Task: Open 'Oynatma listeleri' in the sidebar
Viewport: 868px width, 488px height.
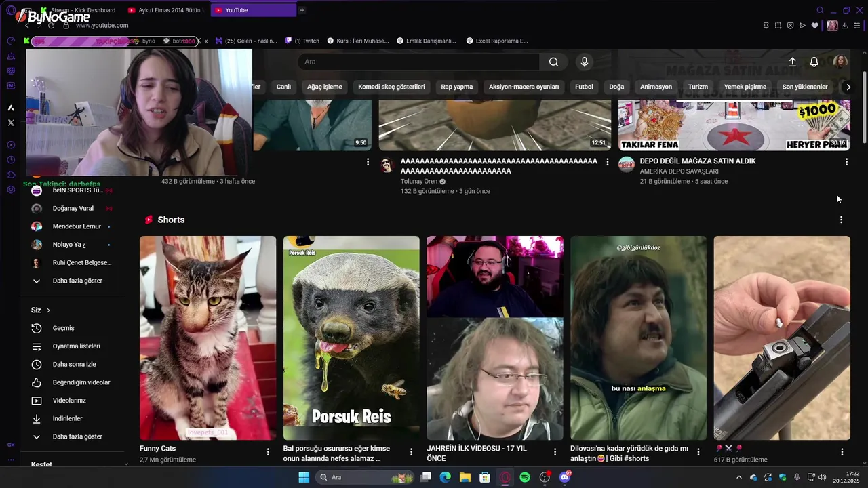Action: (71, 346)
